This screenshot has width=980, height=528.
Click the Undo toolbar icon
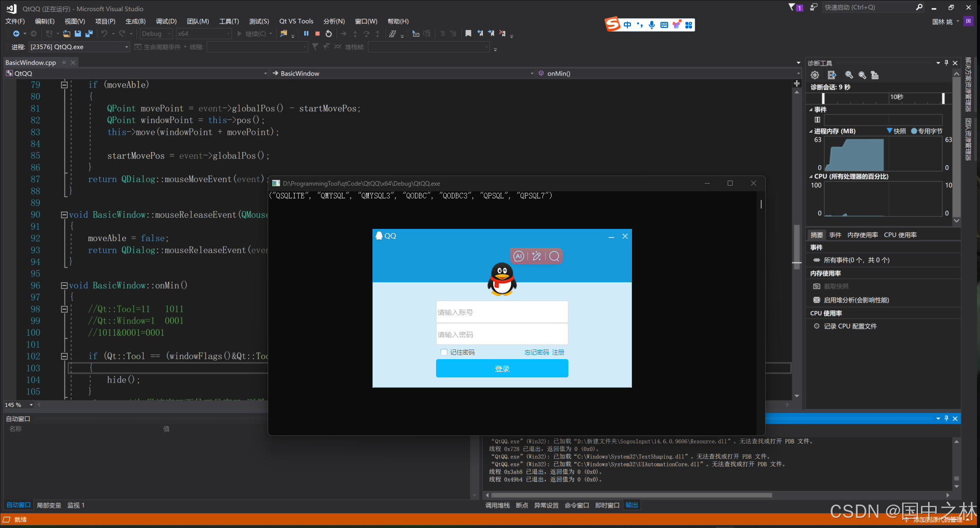point(104,34)
